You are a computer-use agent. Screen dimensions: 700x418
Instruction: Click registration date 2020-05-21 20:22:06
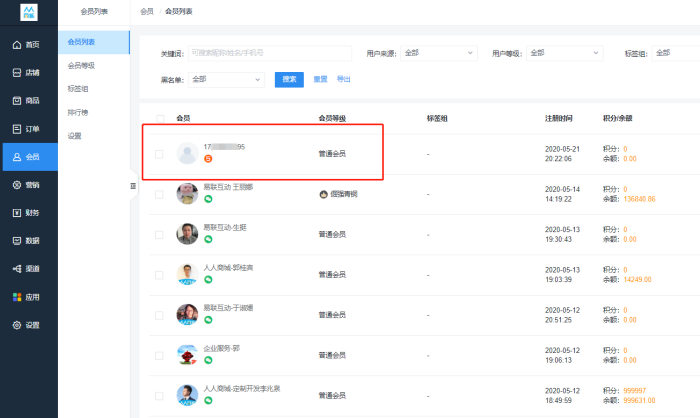coord(562,154)
